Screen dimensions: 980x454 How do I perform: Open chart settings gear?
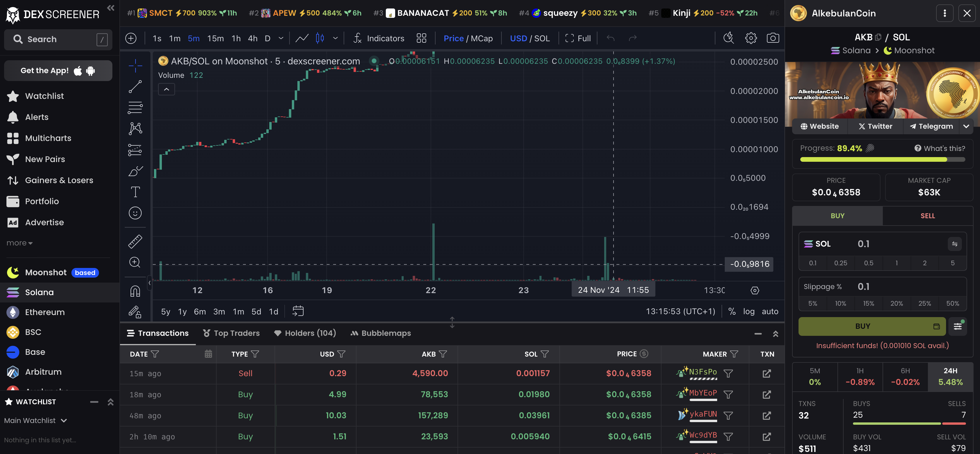[x=751, y=38]
